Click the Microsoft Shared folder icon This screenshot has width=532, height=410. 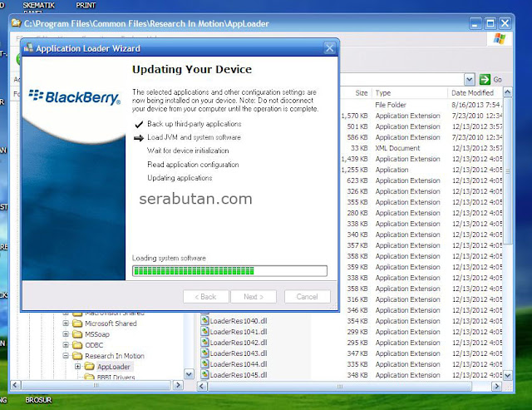tap(77, 324)
